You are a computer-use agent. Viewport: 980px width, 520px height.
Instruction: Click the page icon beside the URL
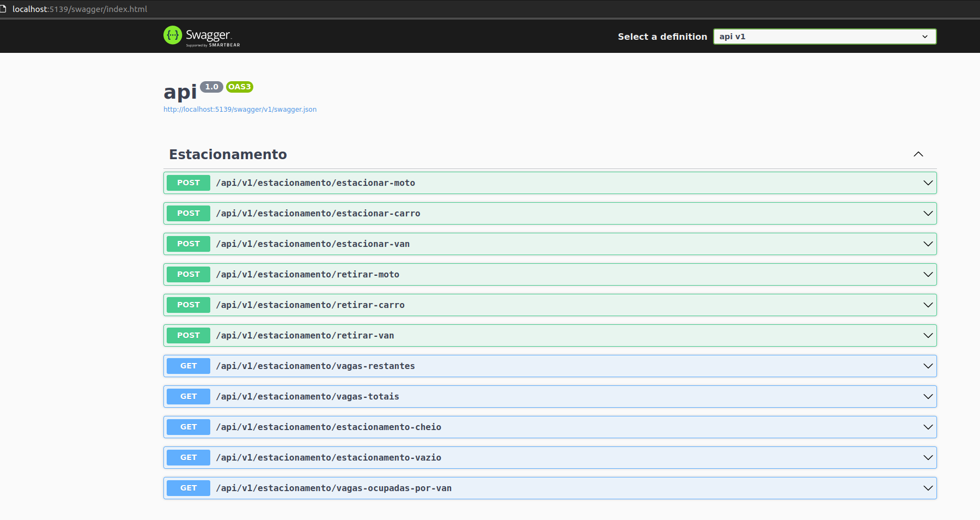coord(3,9)
